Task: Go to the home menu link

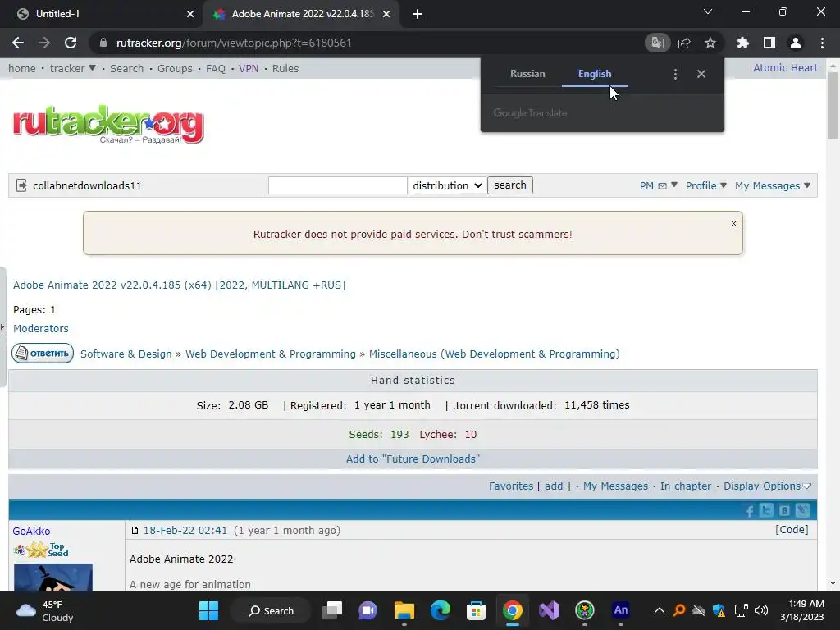Action: click(x=22, y=68)
